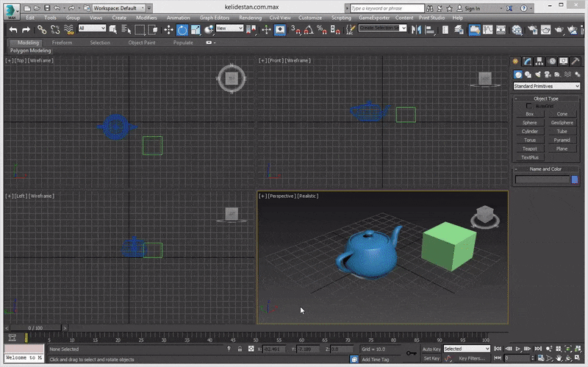
Task: Switch to the Display command panel tab
Action: coord(563,61)
